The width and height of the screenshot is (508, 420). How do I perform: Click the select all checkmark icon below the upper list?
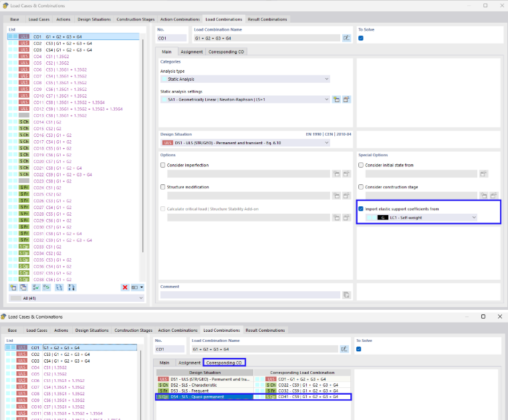35,287
